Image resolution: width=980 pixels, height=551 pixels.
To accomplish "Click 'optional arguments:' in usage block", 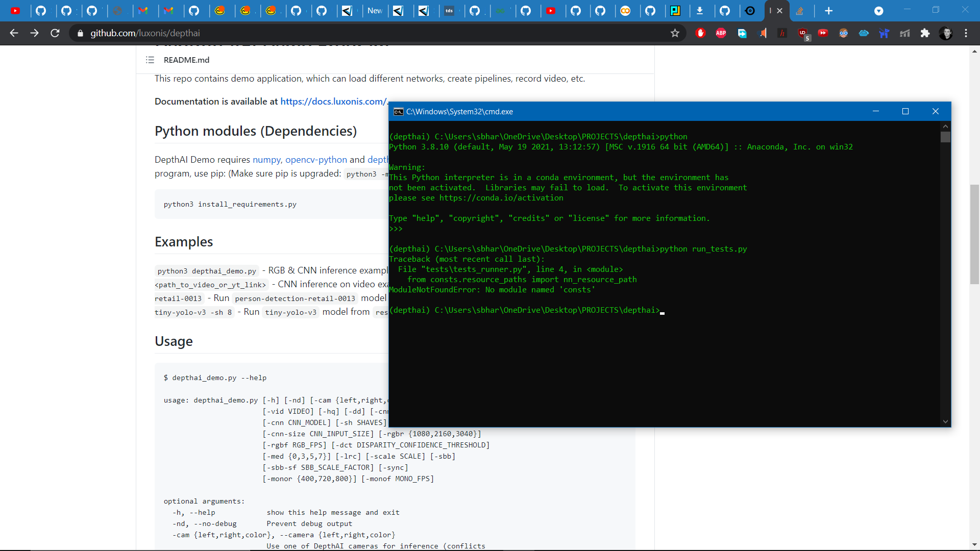I will click(x=204, y=502).
